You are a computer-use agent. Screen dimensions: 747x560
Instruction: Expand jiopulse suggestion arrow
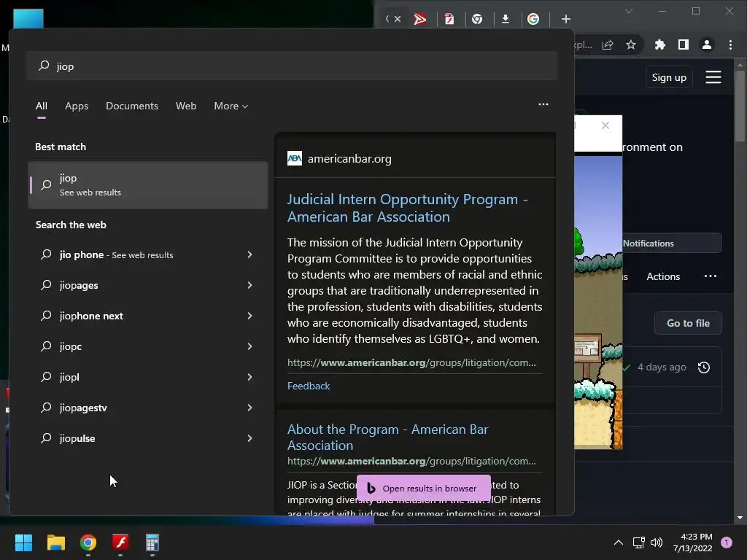(249, 438)
